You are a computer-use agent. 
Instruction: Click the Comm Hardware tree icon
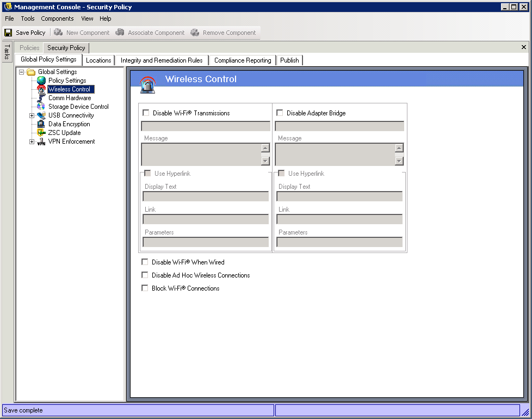tap(41, 98)
